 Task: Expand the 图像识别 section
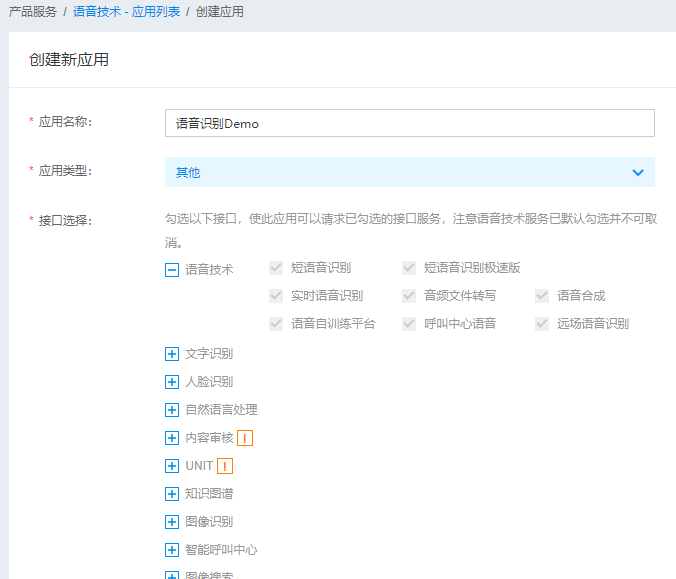point(172,522)
